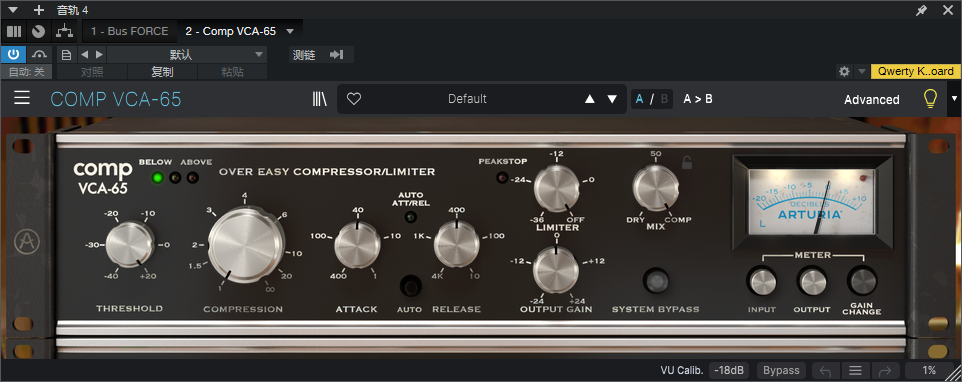Open the VU Calib. -18dB selector

(729, 370)
